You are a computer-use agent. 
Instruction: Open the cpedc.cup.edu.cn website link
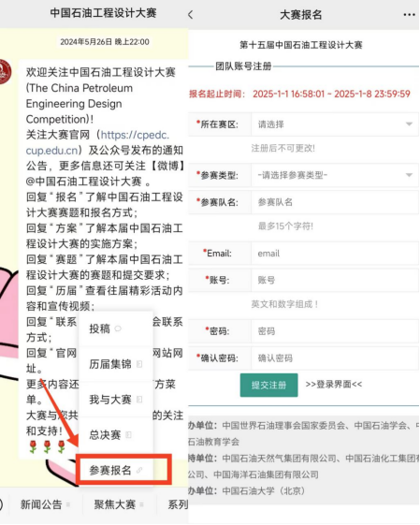click(x=97, y=142)
